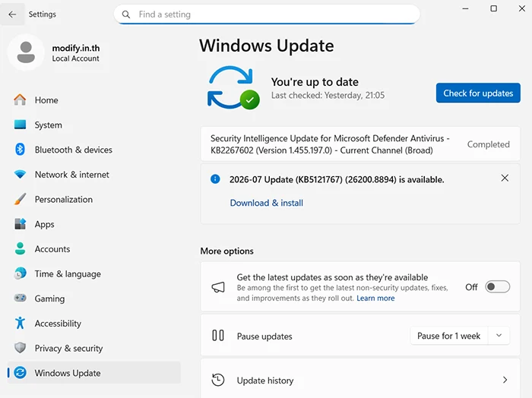The image size is (532, 398).
Task: Open Personalization settings
Action: (x=94, y=199)
